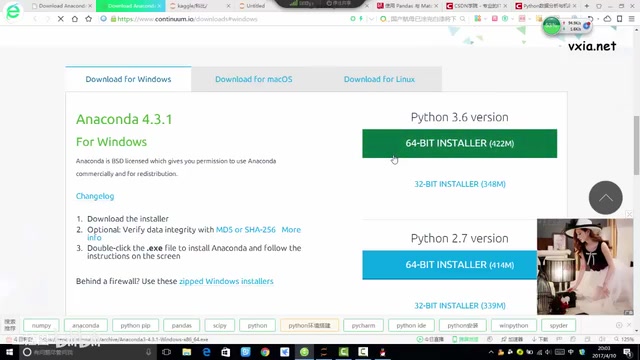
Task: Open the address bar dropdown arrow
Action: click(x=371, y=19)
